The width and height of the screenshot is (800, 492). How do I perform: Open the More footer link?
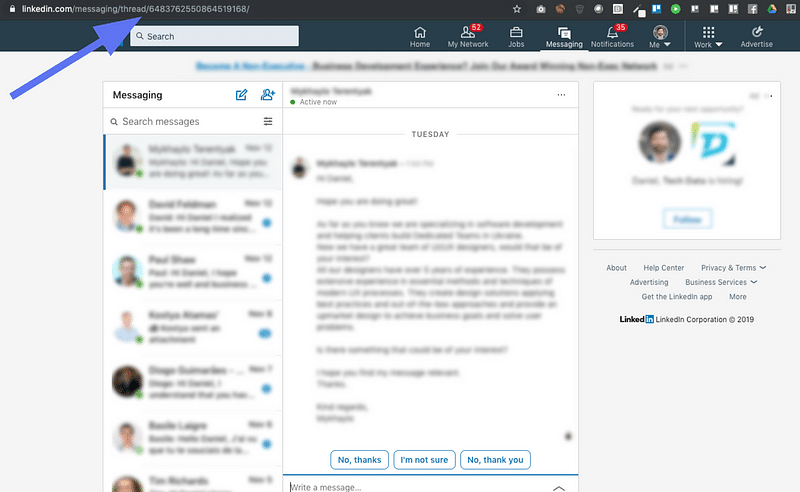click(737, 297)
